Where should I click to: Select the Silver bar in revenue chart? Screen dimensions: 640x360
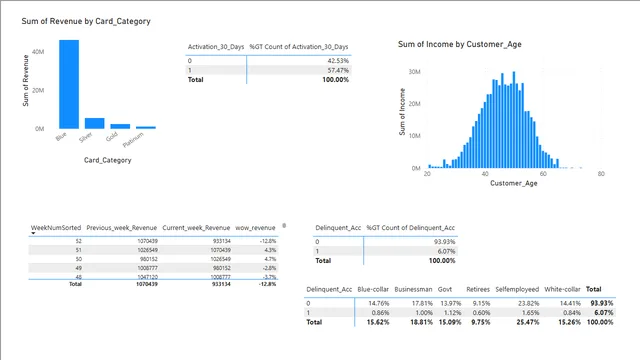[94, 123]
